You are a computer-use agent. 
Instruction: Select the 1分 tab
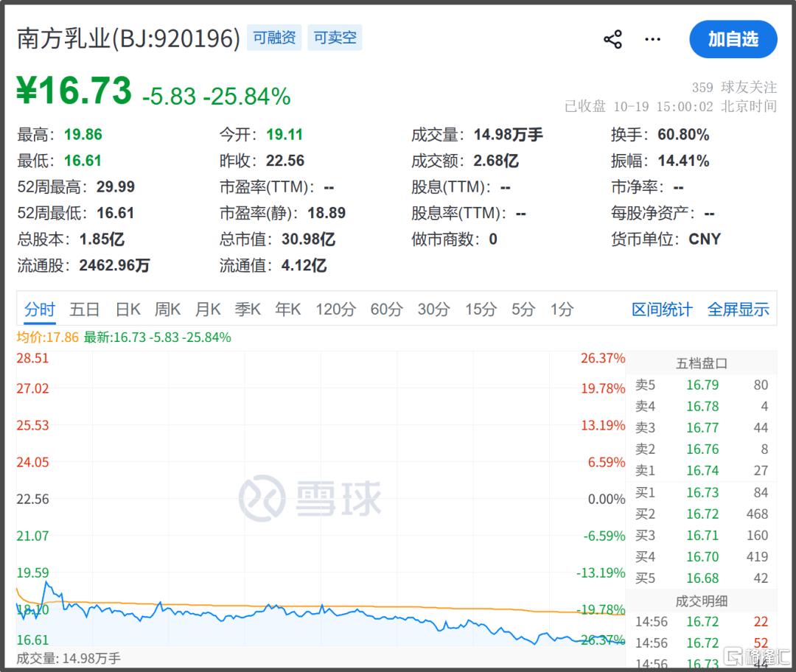coord(562,309)
